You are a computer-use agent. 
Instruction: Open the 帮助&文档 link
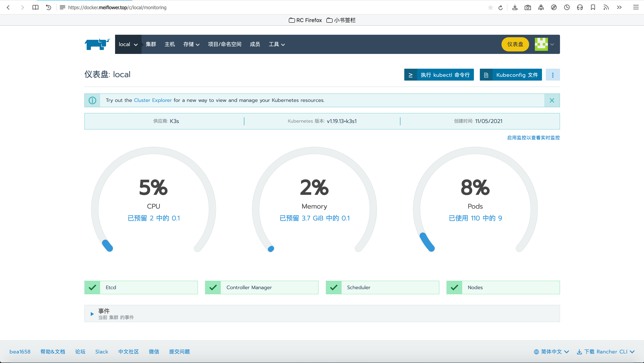[x=53, y=351]
